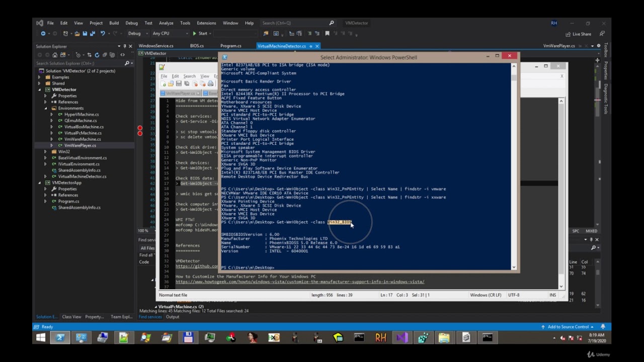Image resolution: width=644 pixels, height=362 pixels.
Task: Click the New file icon in Notepad++ toolbar
Action: click(x=165, y=84)
